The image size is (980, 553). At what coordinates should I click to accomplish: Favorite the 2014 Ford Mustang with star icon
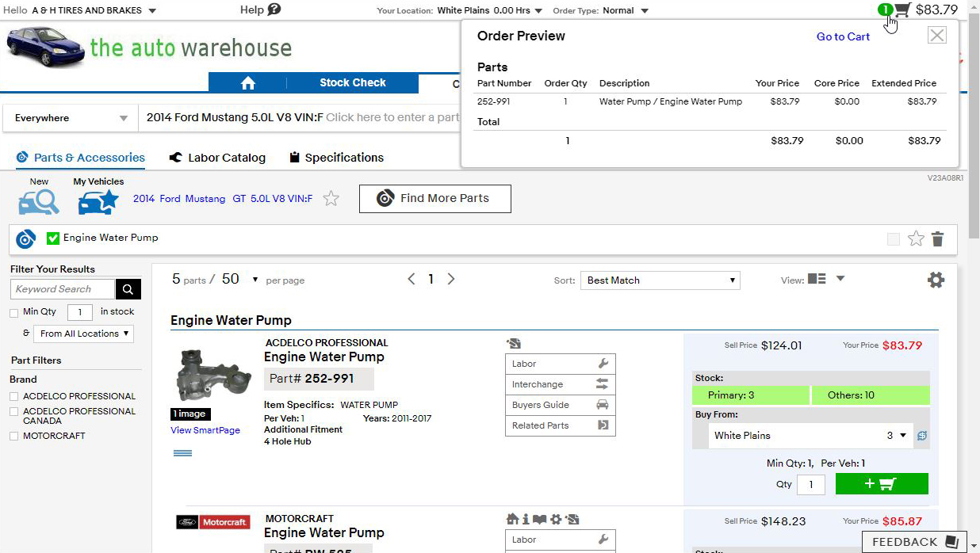tap(331, 199)
